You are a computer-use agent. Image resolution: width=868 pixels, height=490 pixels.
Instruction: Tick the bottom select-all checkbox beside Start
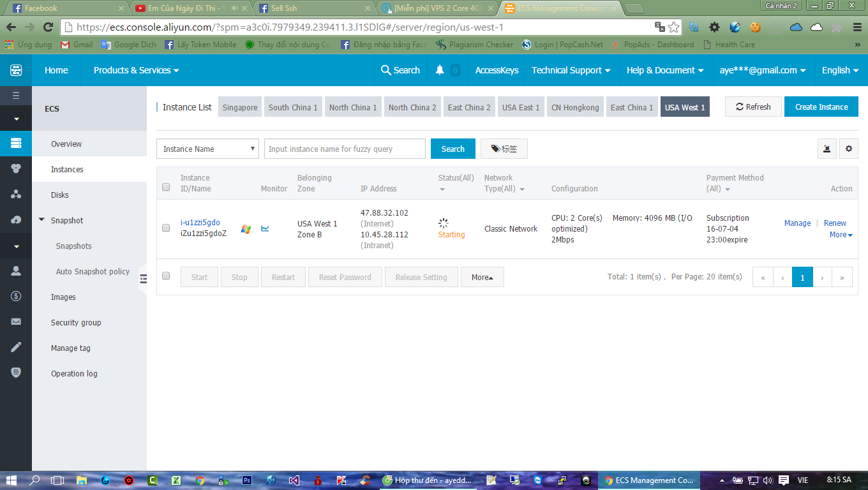pyautogui.click(x=166, y=276)
